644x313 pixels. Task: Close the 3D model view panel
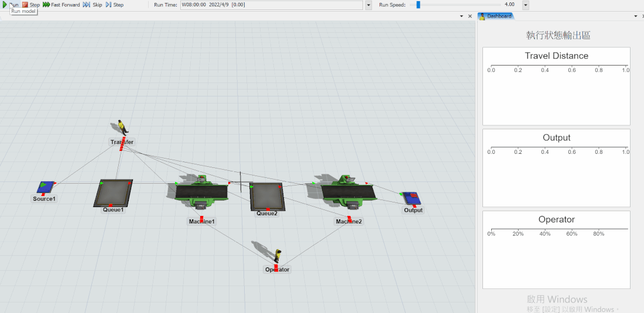pyautogui.click(x=470, y=16)
